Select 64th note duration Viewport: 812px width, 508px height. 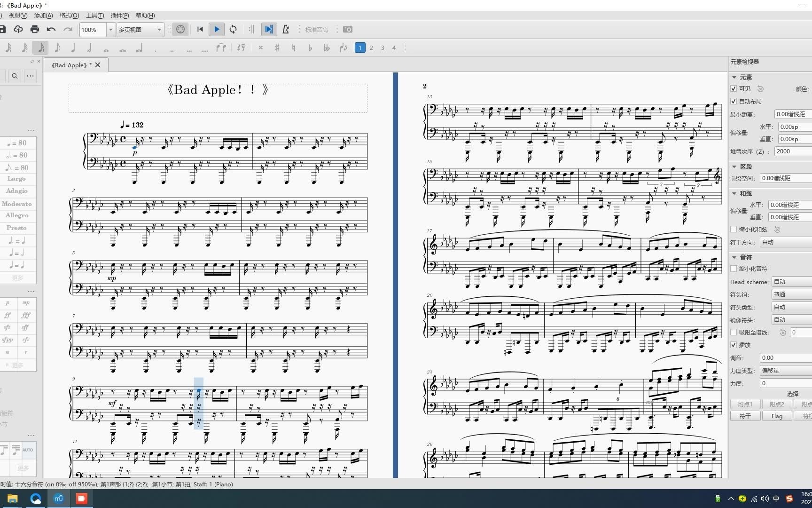(x=8, y=48)
